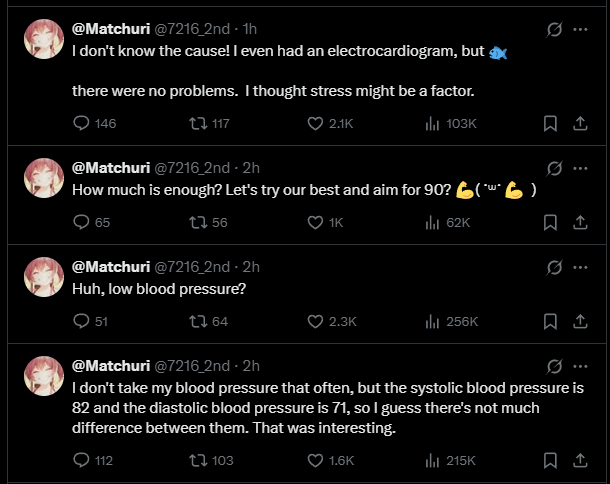This screenshot has height=484, width=610.
Task: View 215K views stats on the systolic tweet
Action: pyautogui.click(x=433, y=460)
